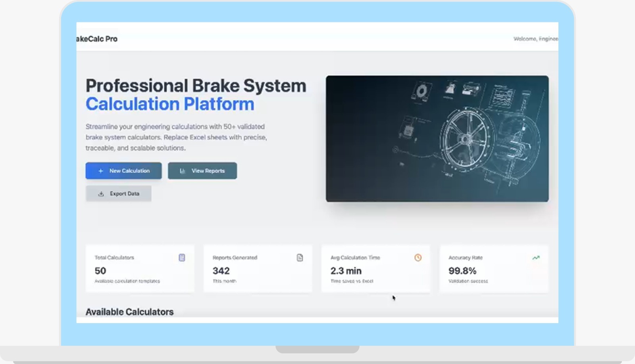Select the 99.8% accuracy rate value

(x=462, y=271)
